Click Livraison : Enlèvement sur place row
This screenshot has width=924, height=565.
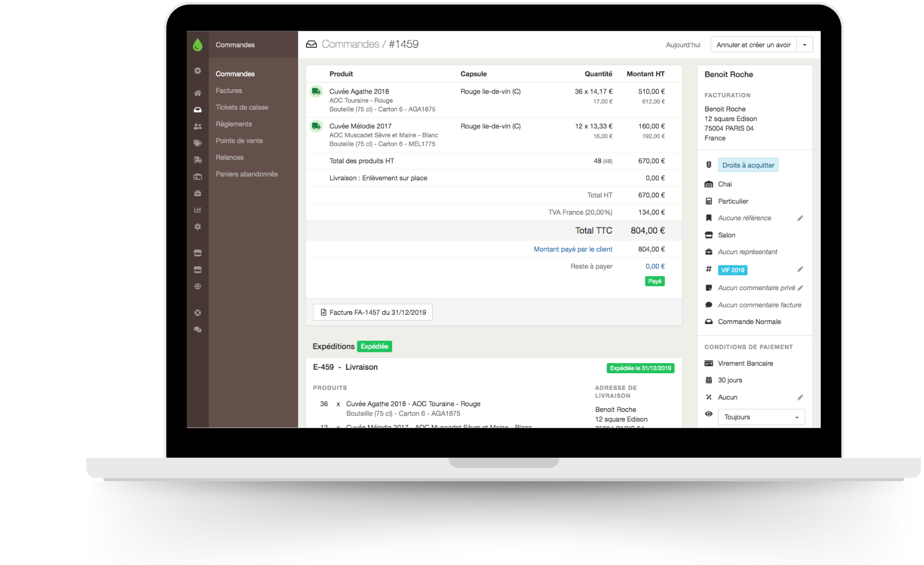[x=494, y=178]
